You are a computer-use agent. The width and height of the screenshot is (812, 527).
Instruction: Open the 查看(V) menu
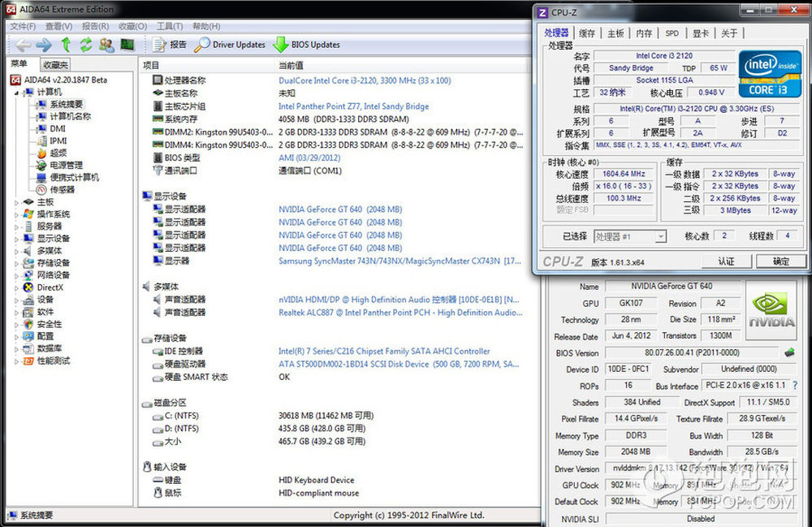pyautogui.click(x=58, y=27)
